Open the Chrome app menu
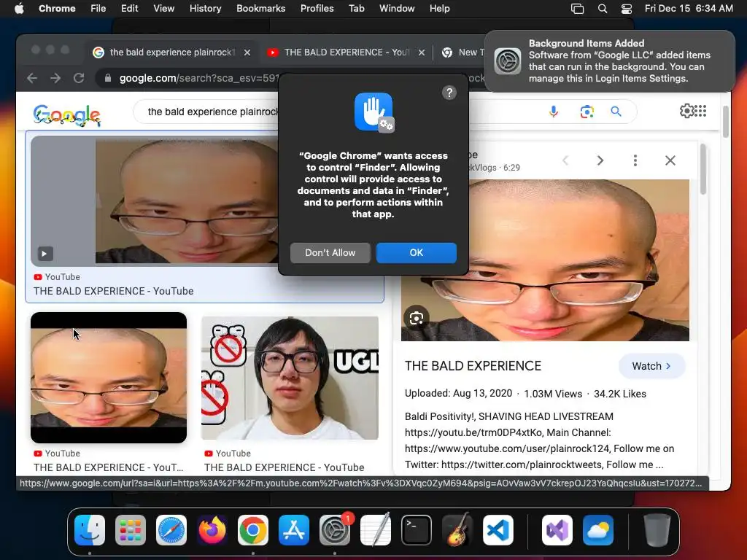 pyautogui.click(x=57, y=9)
